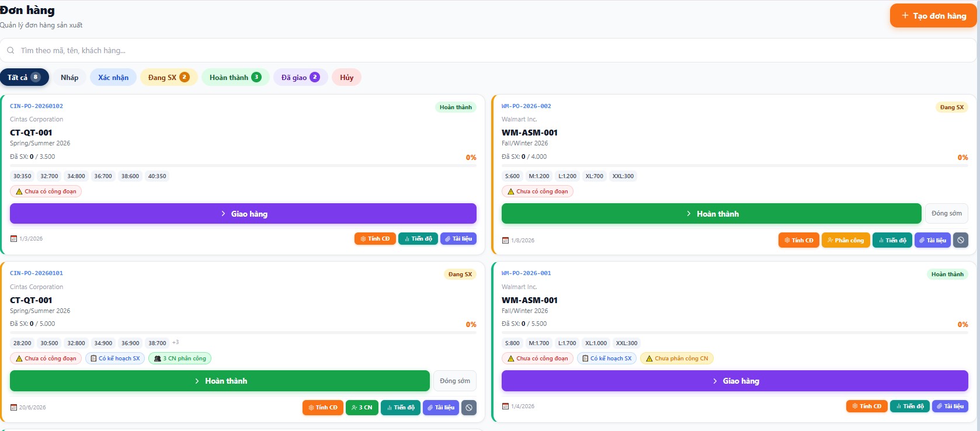Select the Tất cả filter tab

pyautogui.click(x=24, y=77)
